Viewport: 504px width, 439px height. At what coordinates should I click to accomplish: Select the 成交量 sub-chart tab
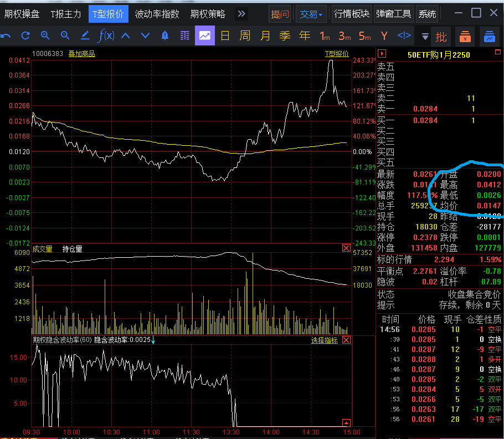tap(42, 249)
